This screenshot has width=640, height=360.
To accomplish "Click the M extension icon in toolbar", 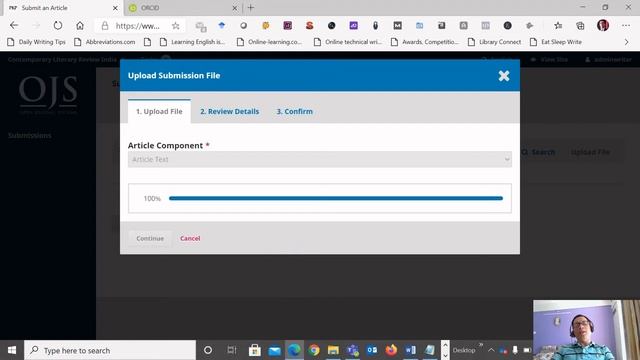I will pos(398,25).
